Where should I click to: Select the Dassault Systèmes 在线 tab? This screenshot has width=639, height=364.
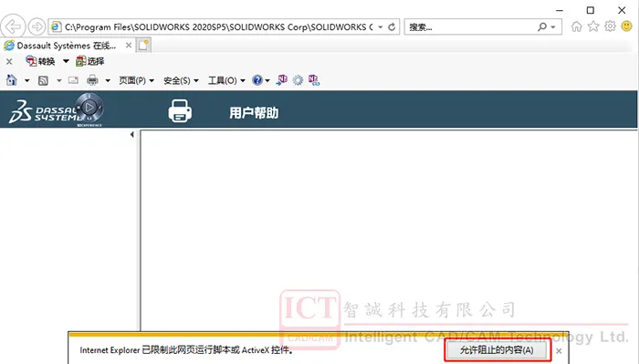[68, 46]
